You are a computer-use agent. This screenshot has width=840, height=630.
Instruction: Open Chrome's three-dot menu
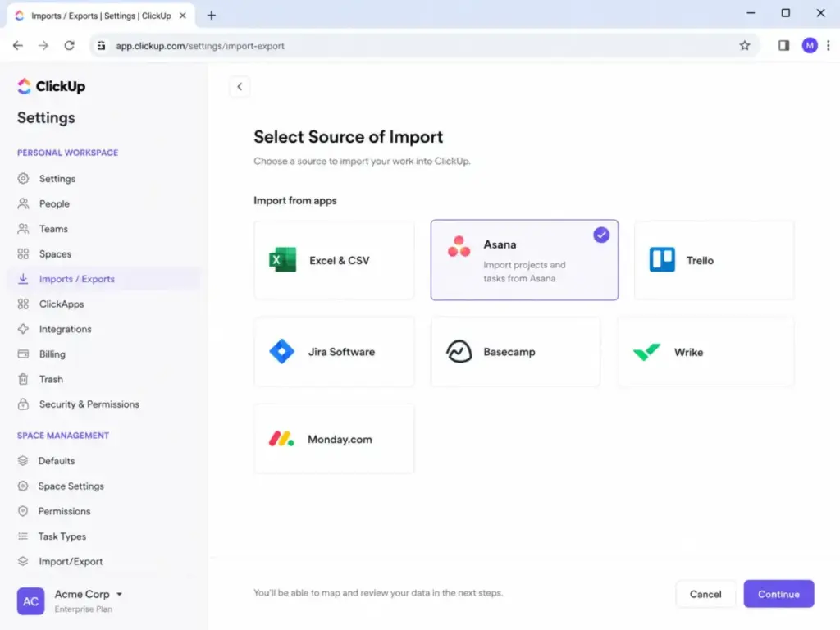pos(829,46)
